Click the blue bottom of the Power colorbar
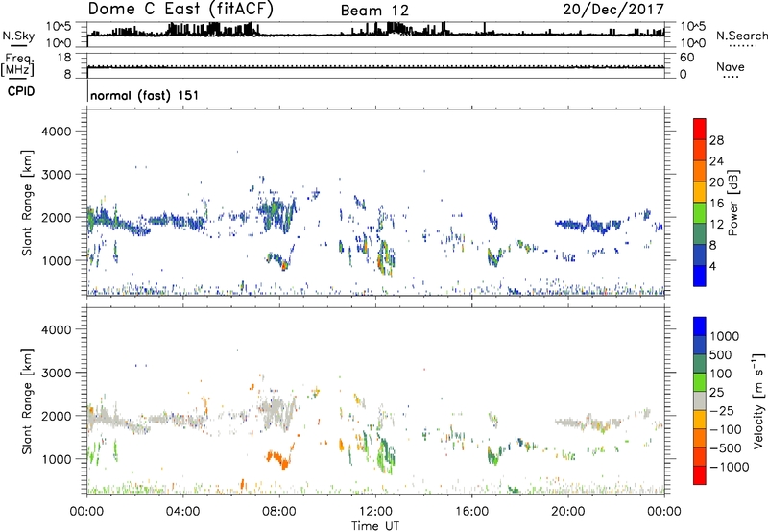 click(700, 276)
